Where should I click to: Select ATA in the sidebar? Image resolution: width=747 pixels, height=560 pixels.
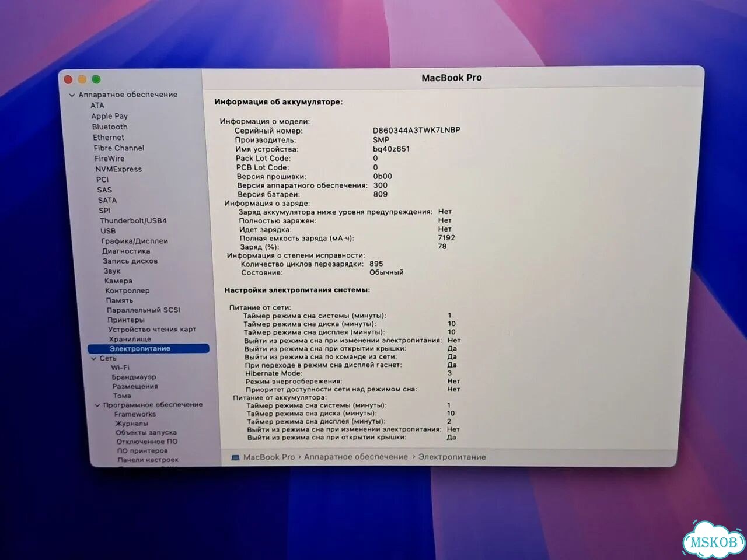(97, 106)
